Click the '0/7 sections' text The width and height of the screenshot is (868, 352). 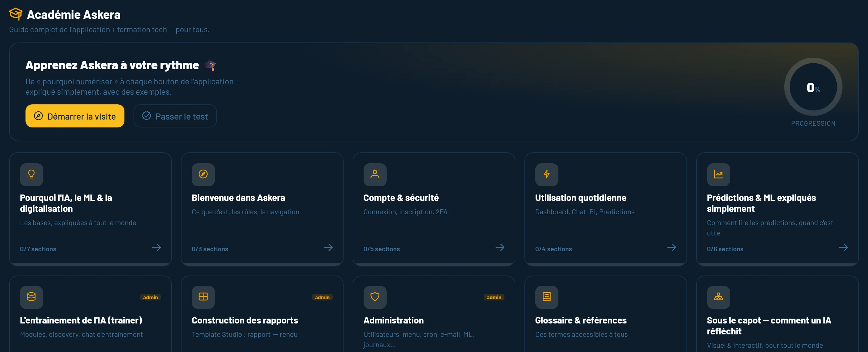pos(38,249)
